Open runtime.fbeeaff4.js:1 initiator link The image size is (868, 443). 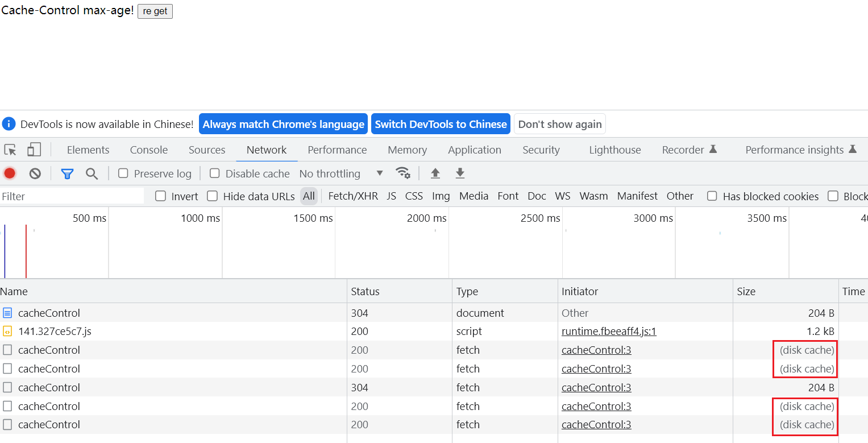coord(609,331)
